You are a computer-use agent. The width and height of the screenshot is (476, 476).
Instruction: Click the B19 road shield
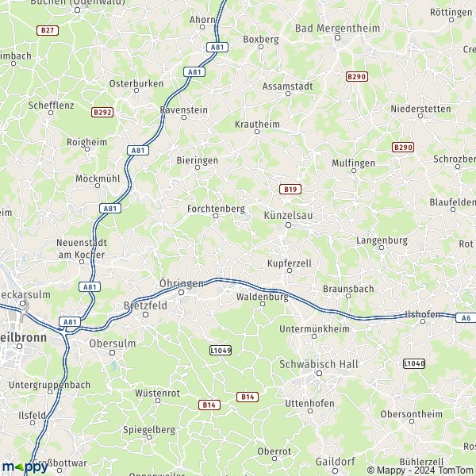click(x=290, y=190)
